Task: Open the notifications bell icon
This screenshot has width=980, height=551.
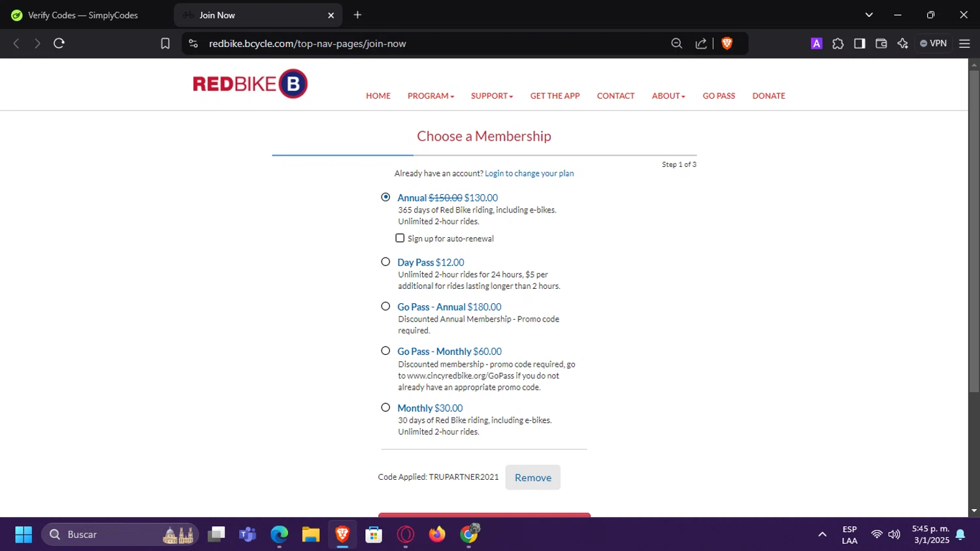Action: tap(960, 535)
